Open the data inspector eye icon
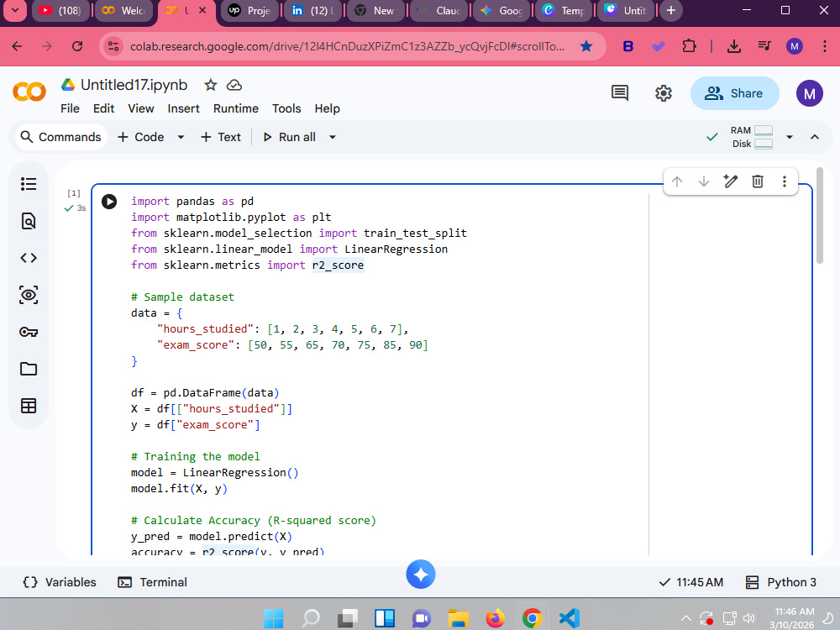 [x=29, y=295]
